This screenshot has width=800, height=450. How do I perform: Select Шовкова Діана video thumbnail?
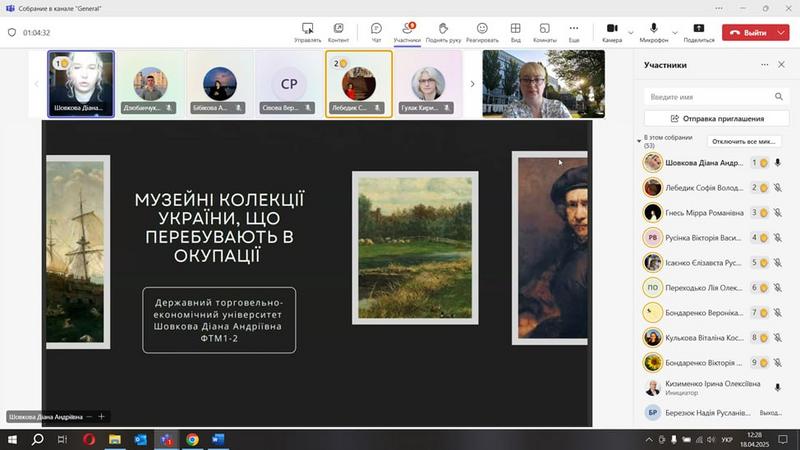(81, 84)
